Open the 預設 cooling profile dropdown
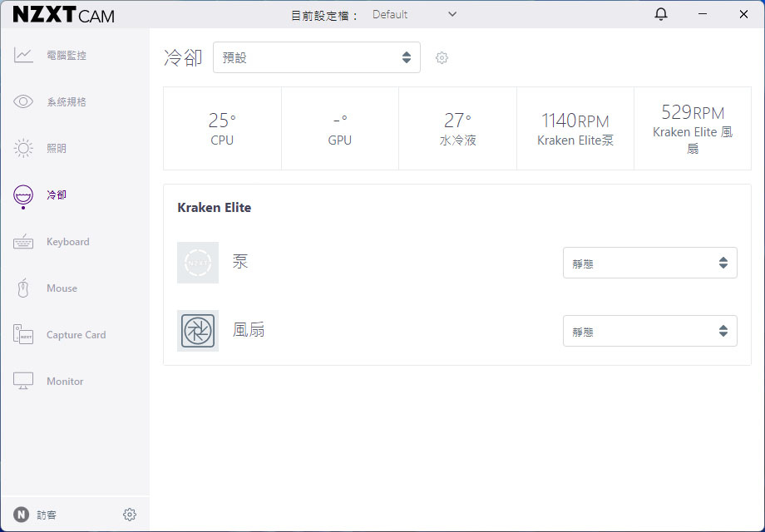The image size is (765, 532). 317,57
